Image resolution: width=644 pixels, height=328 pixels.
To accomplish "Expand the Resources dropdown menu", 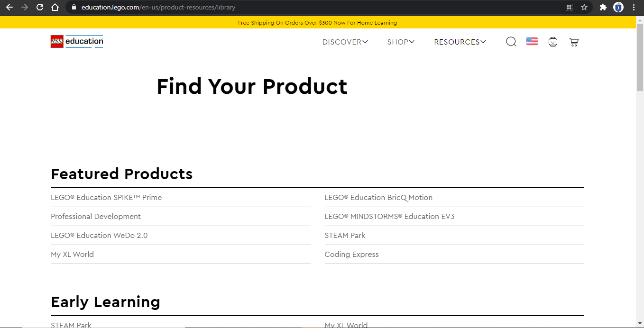I will [x=460, y=42].
